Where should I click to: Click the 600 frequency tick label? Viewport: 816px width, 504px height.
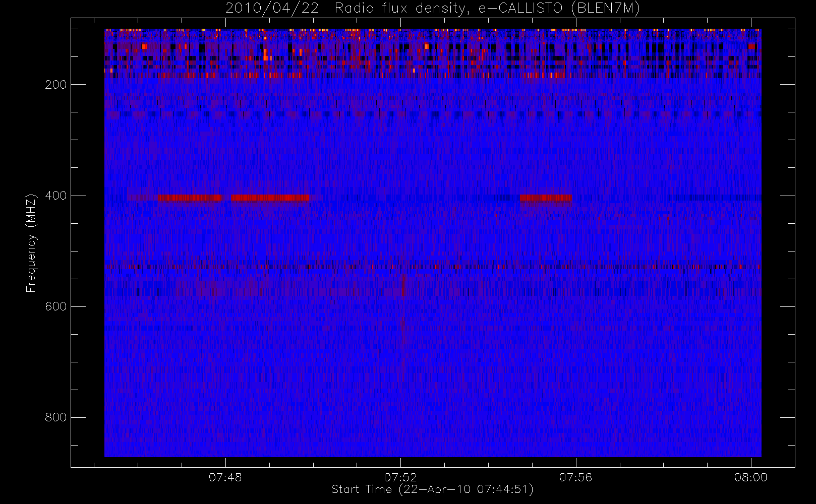pos(55,306)
